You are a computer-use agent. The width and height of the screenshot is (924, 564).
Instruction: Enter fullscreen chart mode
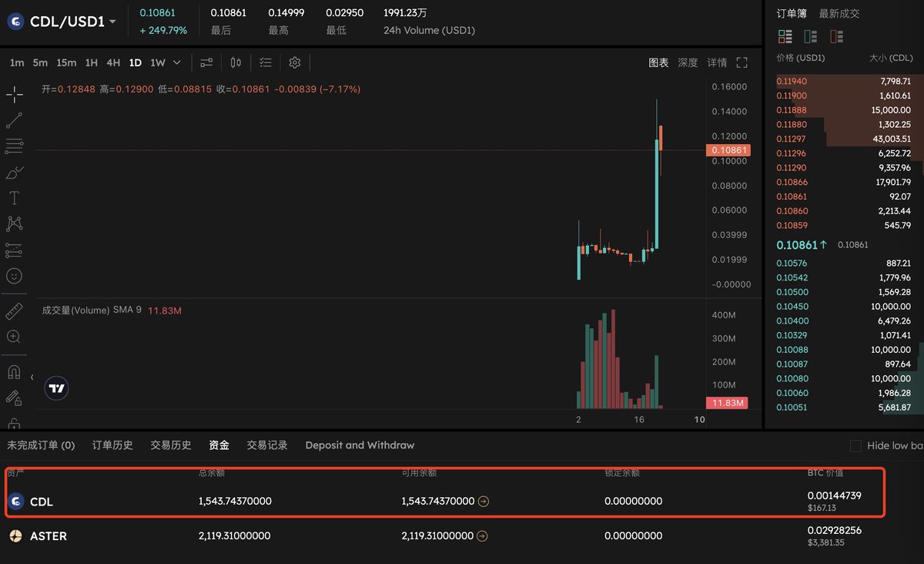(742, 62)
